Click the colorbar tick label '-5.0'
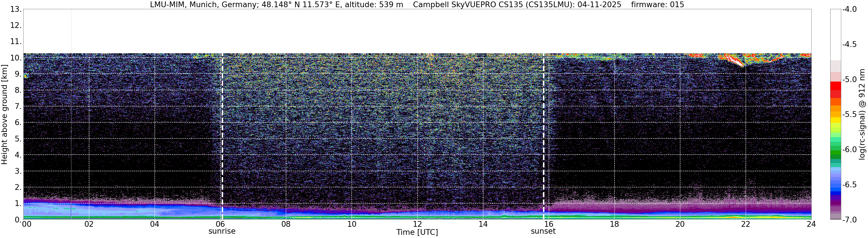Image resolution: width=868 pixels, height=238 pixels. click(850, 79)
